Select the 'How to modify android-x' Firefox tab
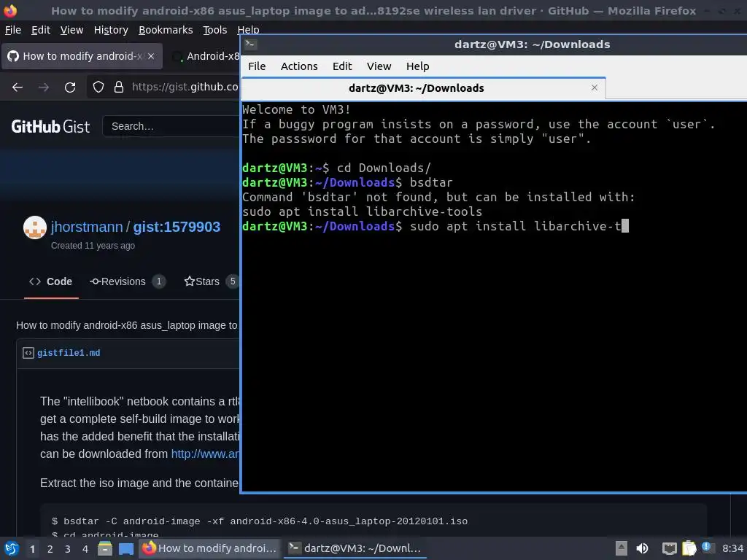The image size is (747, 560). [x=82, y=56]
